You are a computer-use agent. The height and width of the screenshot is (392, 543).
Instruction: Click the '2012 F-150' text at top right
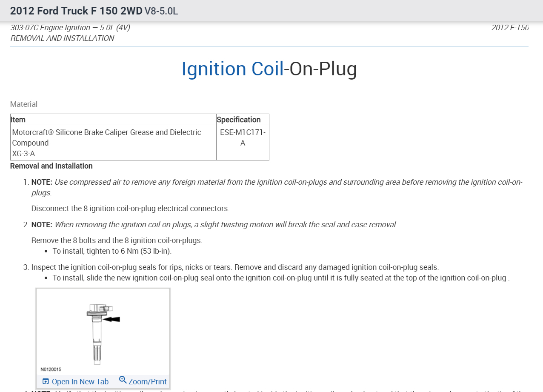510,28
